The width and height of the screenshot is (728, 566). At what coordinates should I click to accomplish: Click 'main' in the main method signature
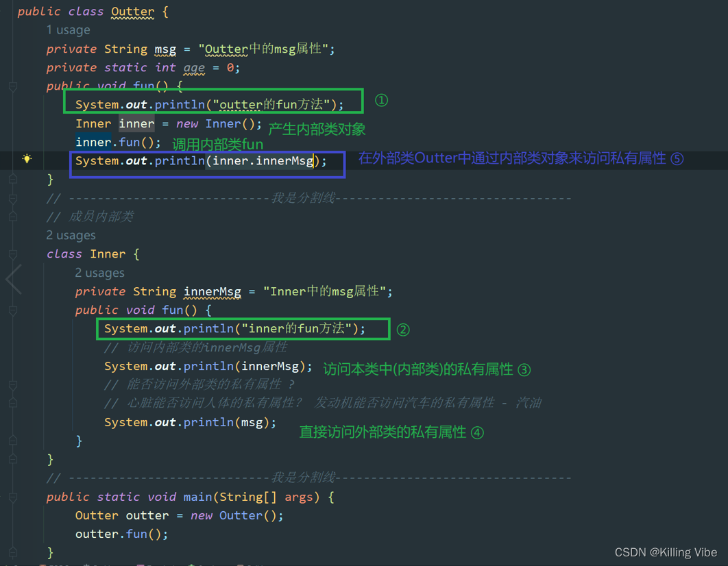coord(198,497)
